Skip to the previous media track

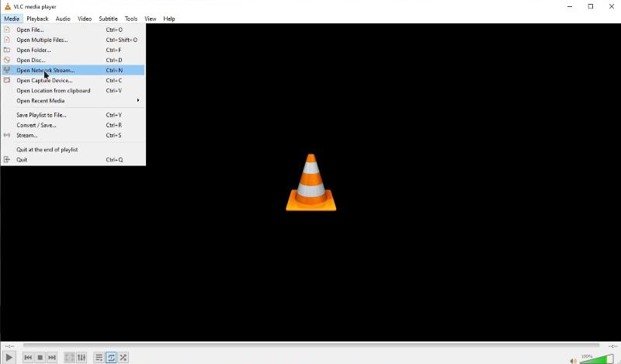28,357
